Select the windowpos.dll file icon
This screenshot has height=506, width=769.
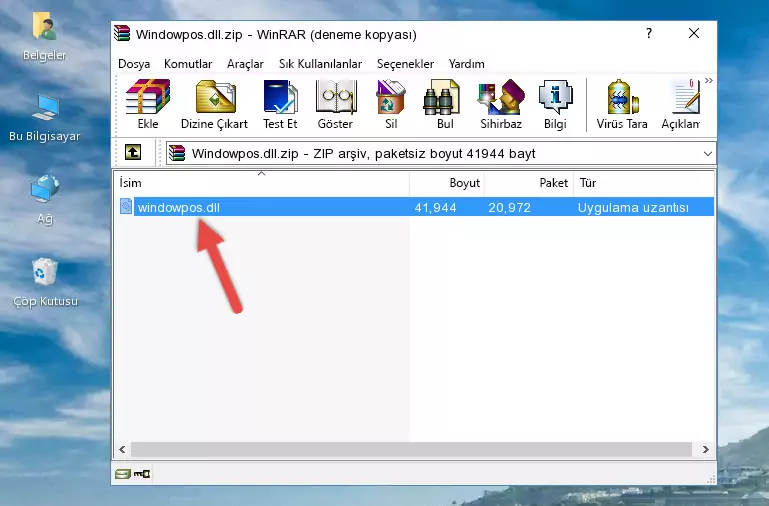pyautogui.click(x=126, y=206)
